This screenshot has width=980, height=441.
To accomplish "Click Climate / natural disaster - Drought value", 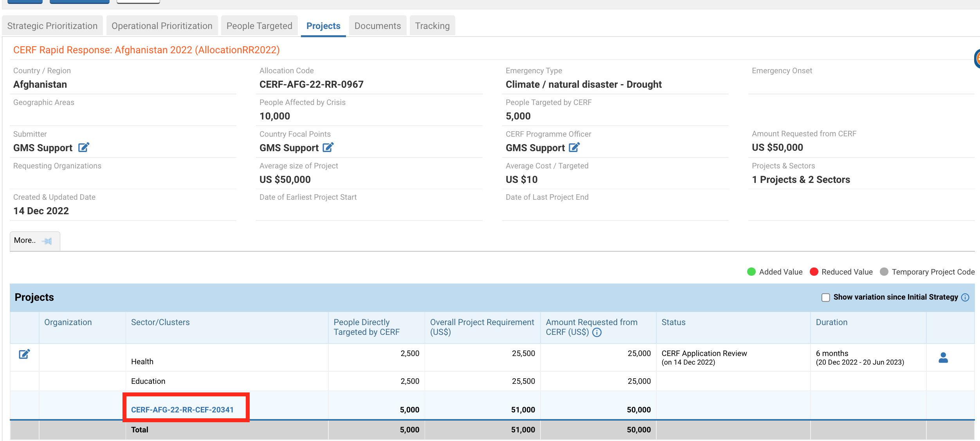I will click(x=584, y=85).
